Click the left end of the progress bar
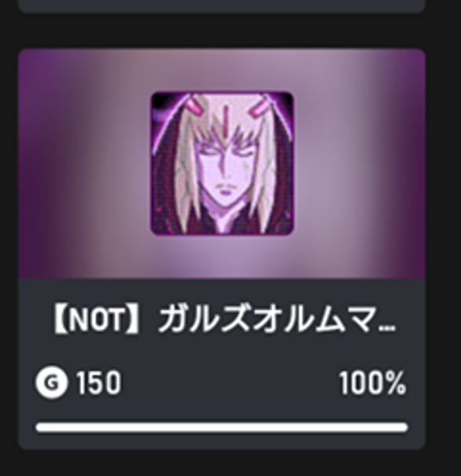The width and height of the screenshot is (461, 476). 41,427
